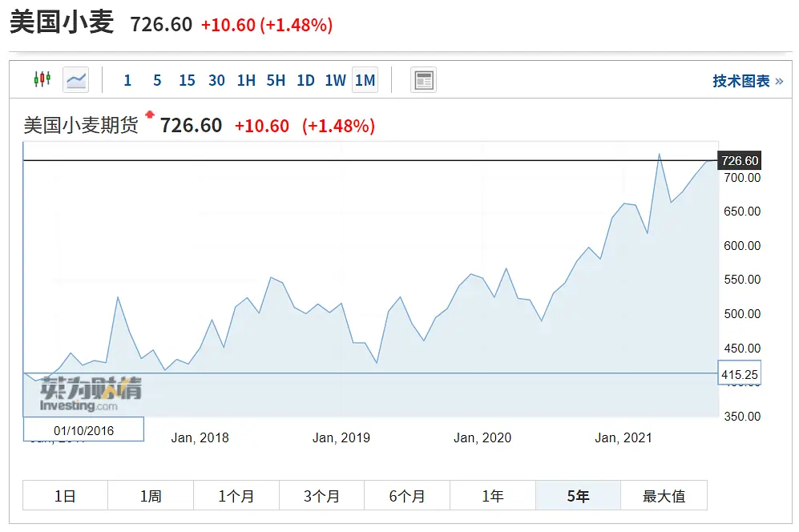Open the 技术图表 link

click(747, 81)
